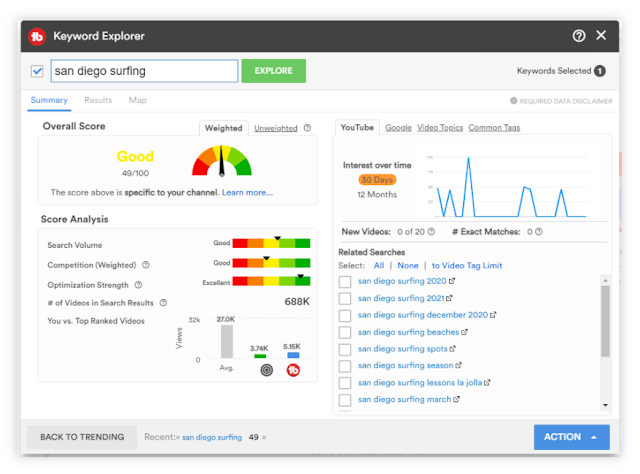Switch to the Video Topics tab
This screenshot has height=474, width=640.
tap(440, 127)
